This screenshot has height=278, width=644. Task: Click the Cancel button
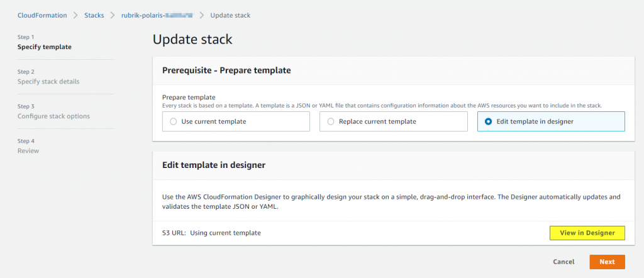coord(563,262)
